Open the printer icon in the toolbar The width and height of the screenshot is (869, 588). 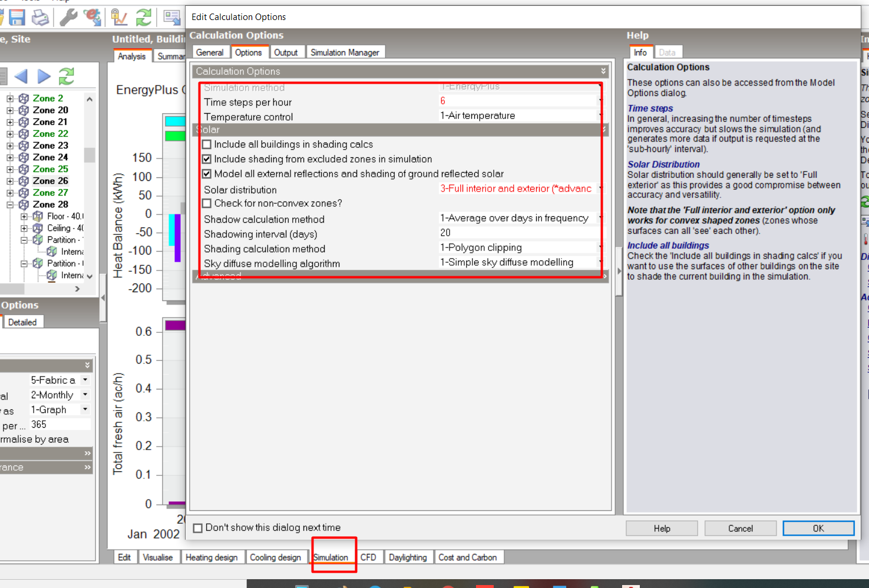click(x=40, y=17)
